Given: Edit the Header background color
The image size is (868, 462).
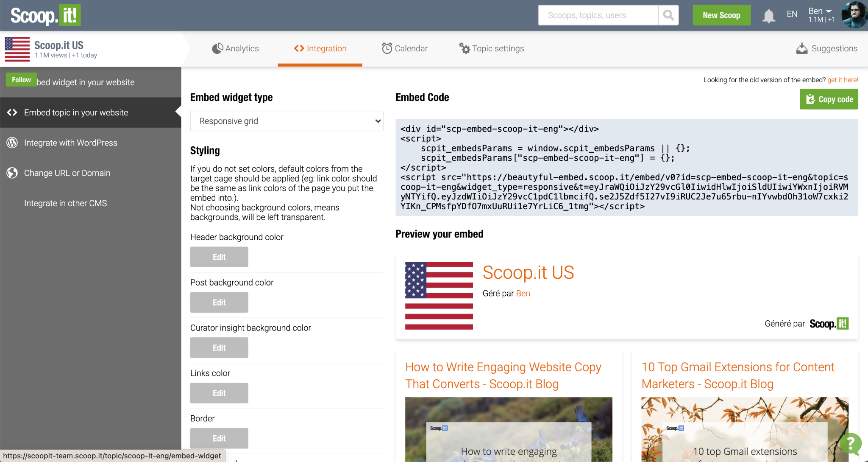Looking at the screenshot, I should point(219,257).
